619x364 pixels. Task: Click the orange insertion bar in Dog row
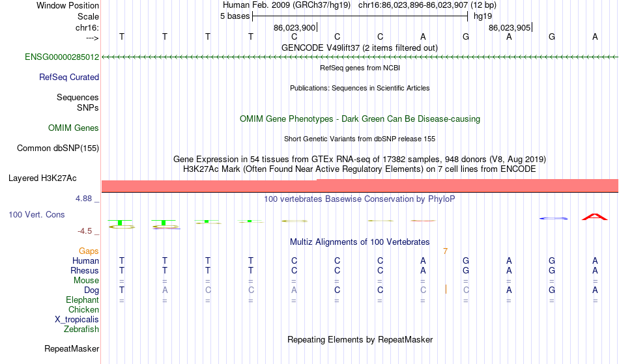point(446,290)
